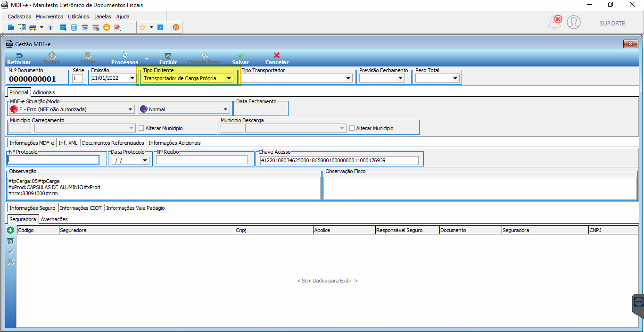Click the yellow star favorites icon

[x=142, y=27]
